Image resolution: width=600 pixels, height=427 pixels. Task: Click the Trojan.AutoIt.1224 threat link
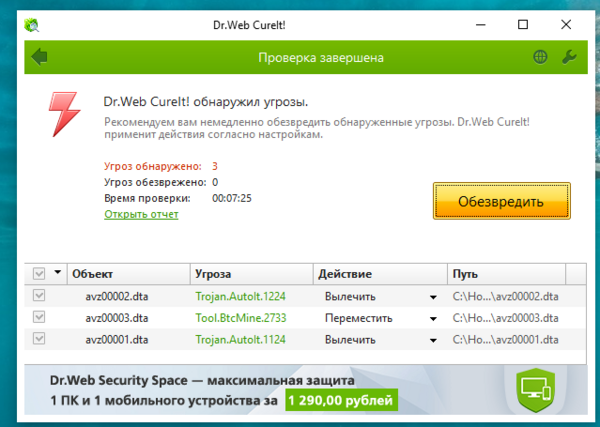(240, 297)
